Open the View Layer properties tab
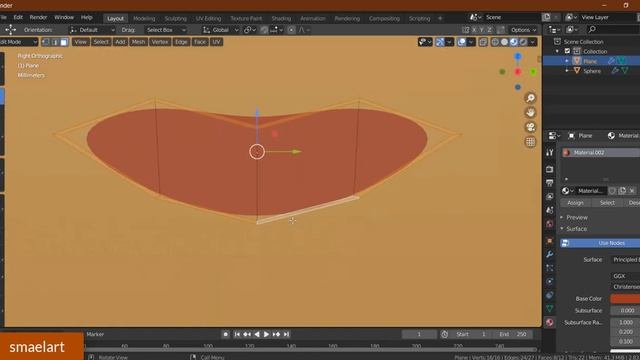This screenshot has width=640, height=360. (550, 197)
